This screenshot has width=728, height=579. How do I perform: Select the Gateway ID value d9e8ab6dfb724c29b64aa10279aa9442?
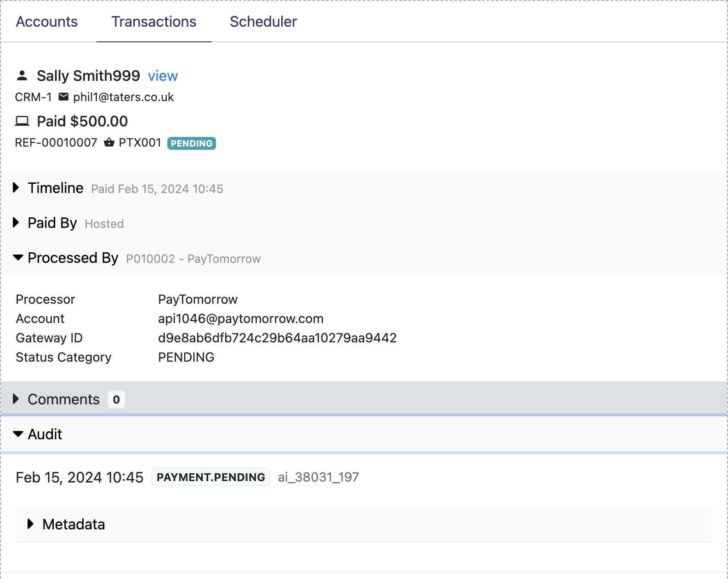pyautogui.click(x=277, y=338)
